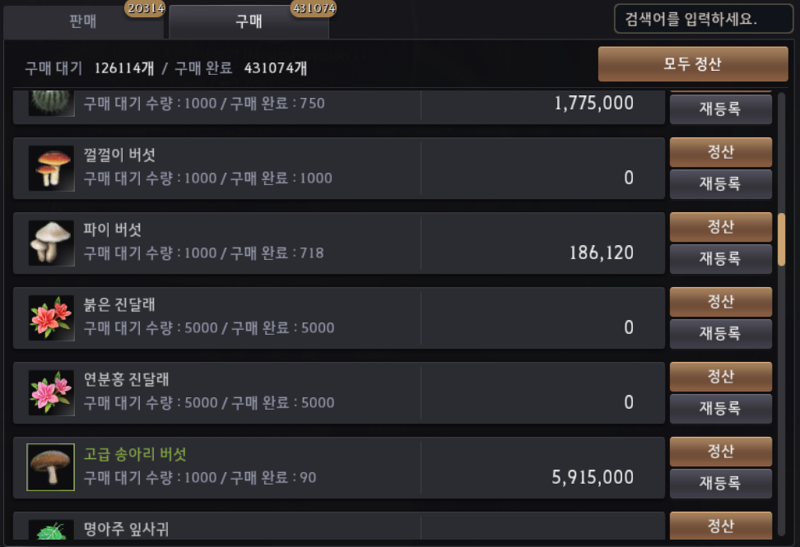Click 정산 for 껄껄이 버섯

pyautogui.click(x=720, y=152)
